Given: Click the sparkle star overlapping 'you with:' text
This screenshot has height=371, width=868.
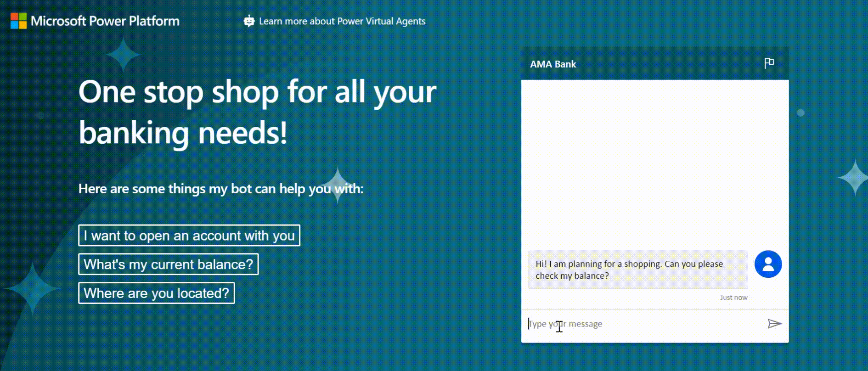Looking at the screenshot, I should (x=338, y=185).
